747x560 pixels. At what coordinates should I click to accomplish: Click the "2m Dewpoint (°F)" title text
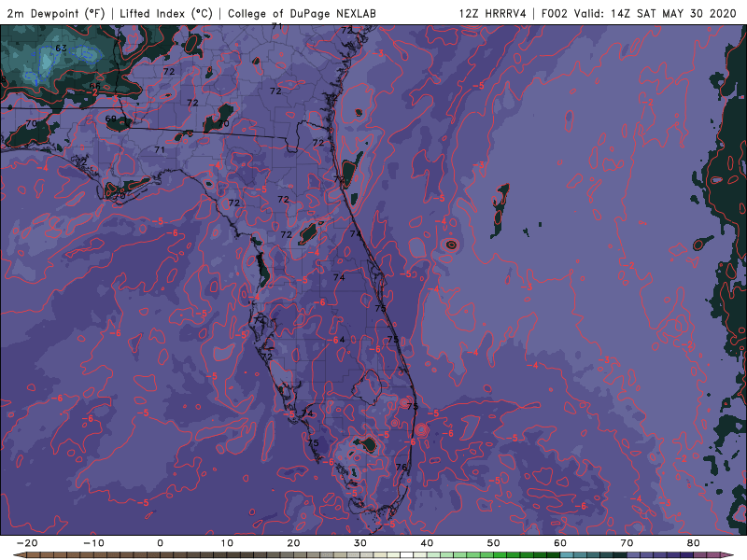click(55, 13)
